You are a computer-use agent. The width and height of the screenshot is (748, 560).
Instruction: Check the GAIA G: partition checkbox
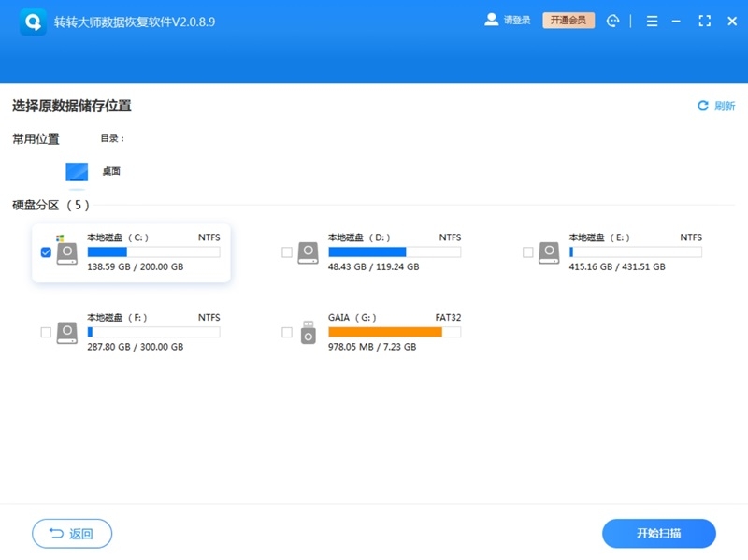click(286, 332)
